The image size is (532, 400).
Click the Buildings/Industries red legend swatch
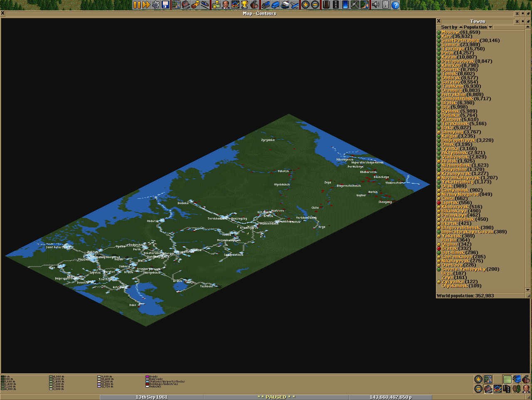(x=147, y=384)
